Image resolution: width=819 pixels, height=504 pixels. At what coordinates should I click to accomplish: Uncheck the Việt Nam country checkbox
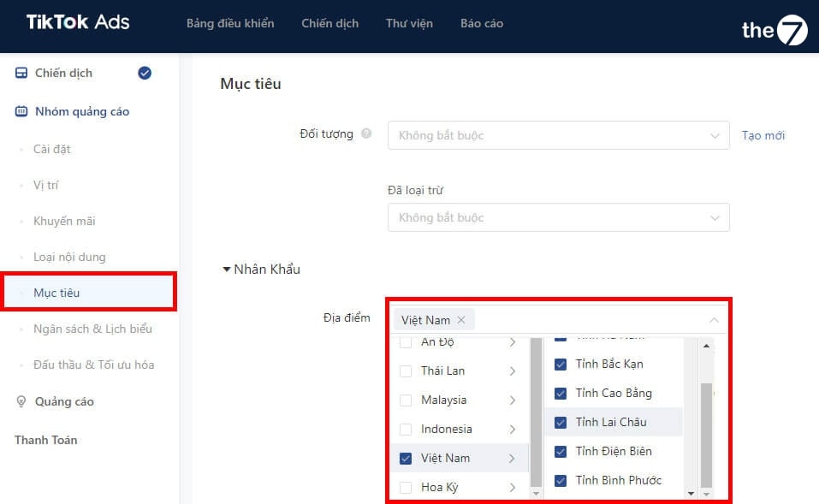406,459
